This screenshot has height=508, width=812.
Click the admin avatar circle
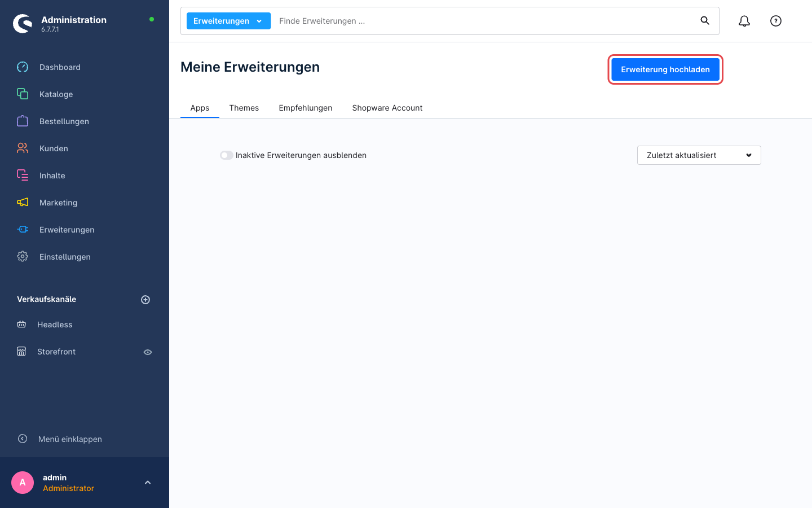pos(23,483)
